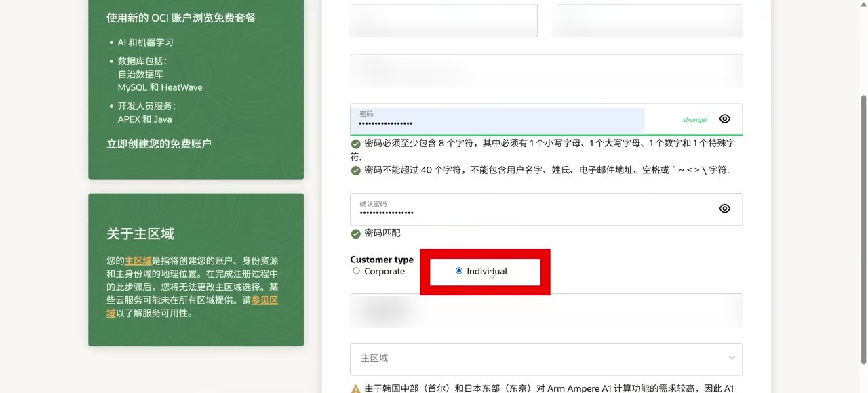Click the APEX 和 Java text
Image resolution: width=868 pixels, height=393 pixels.
coord(144,119)
